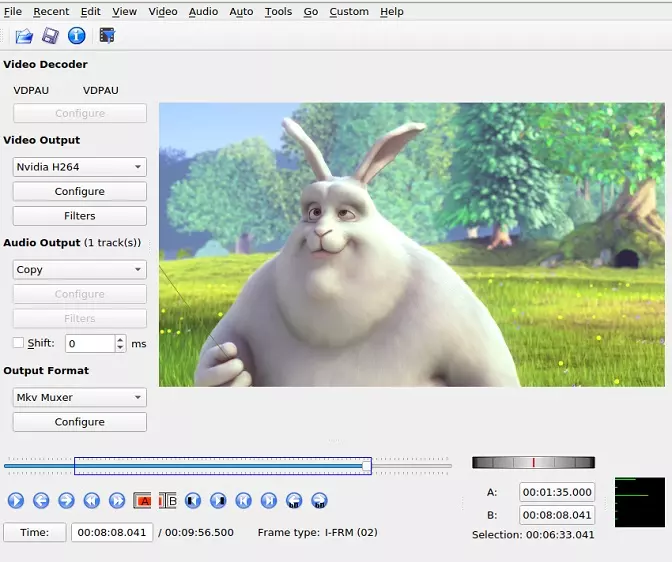The image size is (672, 562).
Task: Decrease the audio shift value with down arrow
Action: pyautogui.click(x=120, y=348)
